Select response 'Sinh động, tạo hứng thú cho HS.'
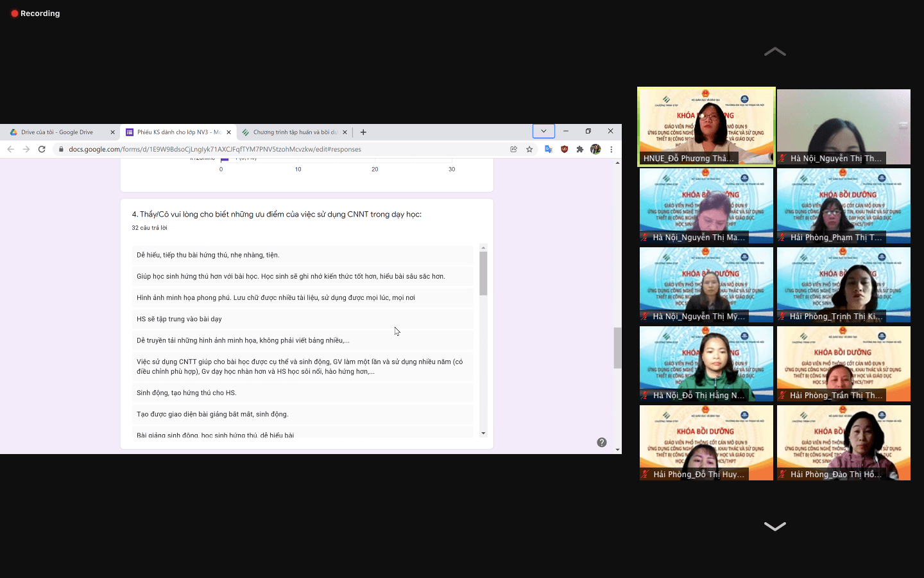This screenshot has width=924, height=578. click(x=303, y=392)
